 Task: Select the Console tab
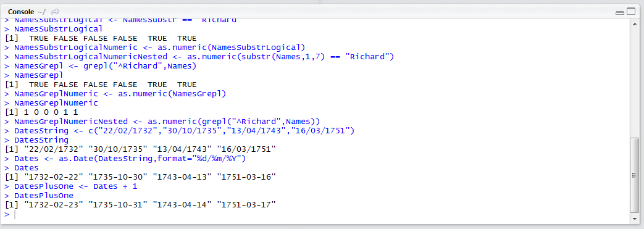coord(21,12)
